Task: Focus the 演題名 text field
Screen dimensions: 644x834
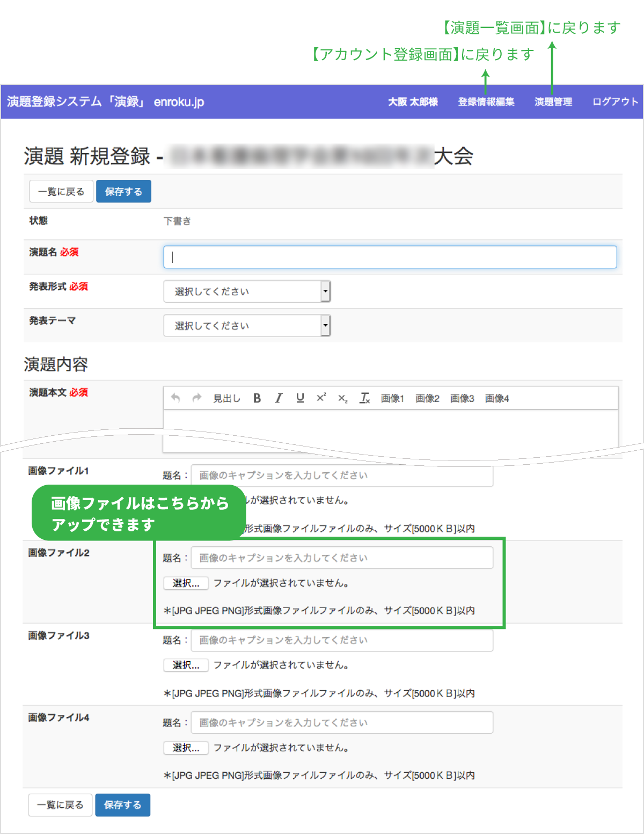Action: (x=390, y=257)
